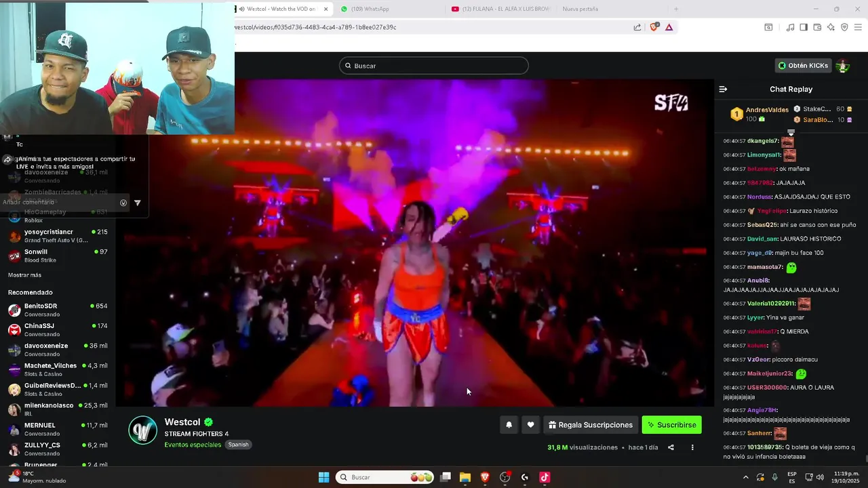Click the Spanish language tag

coord(238,445)
